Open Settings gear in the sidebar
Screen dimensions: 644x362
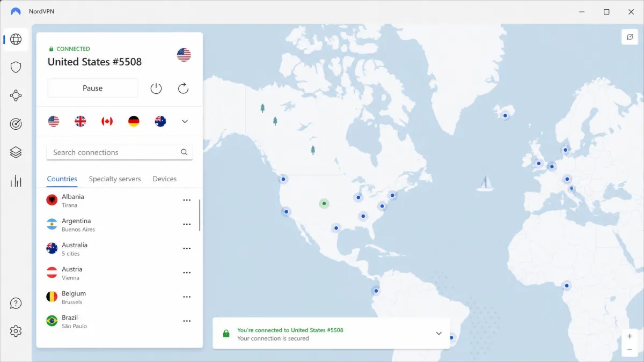(16, 331)
